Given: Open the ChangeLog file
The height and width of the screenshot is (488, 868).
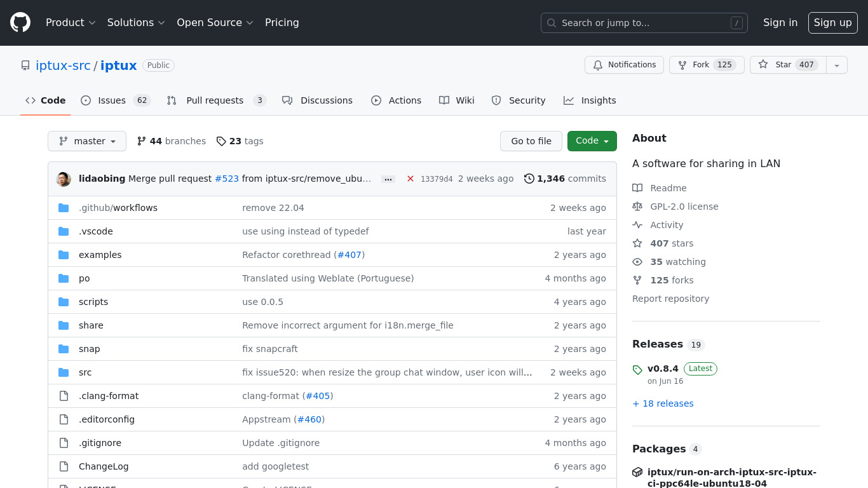Looking at the screenshot, I should pos(104,466).
